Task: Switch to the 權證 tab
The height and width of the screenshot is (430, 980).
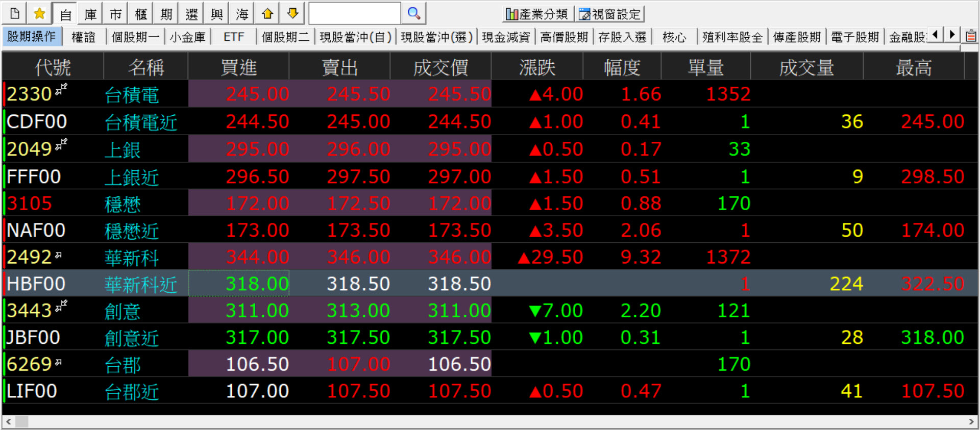Action: click(83, 37)
